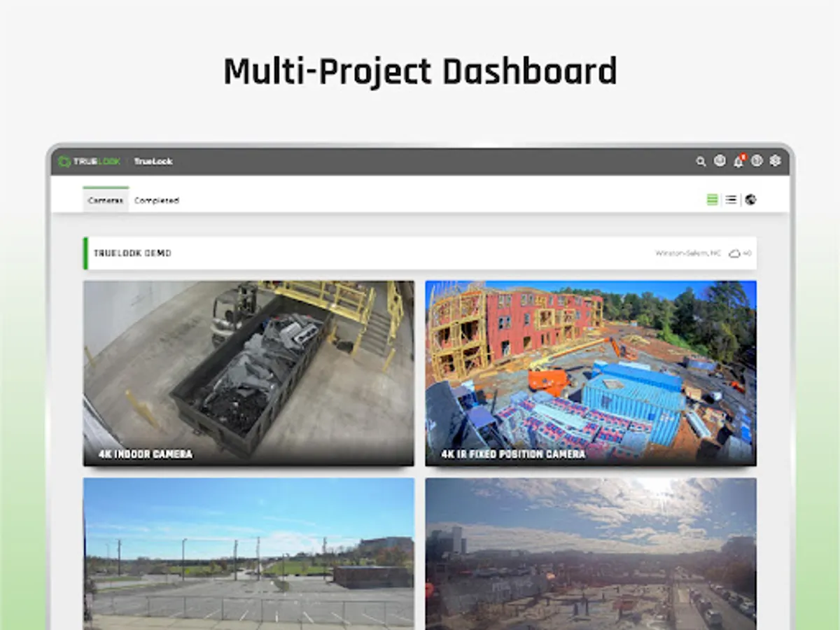This screenshot has width=840, height=630.
Task: Open the 4K Indoor Camera thumbnail
Action: coord(248,373)
